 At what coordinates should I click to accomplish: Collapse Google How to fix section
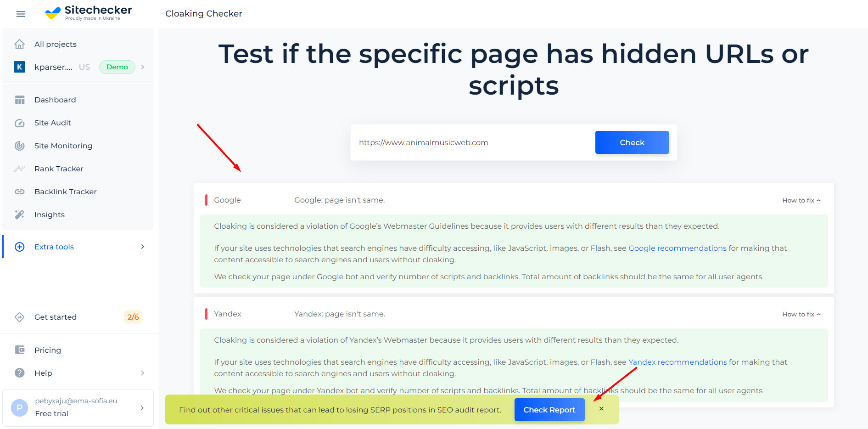click(801, 200)
